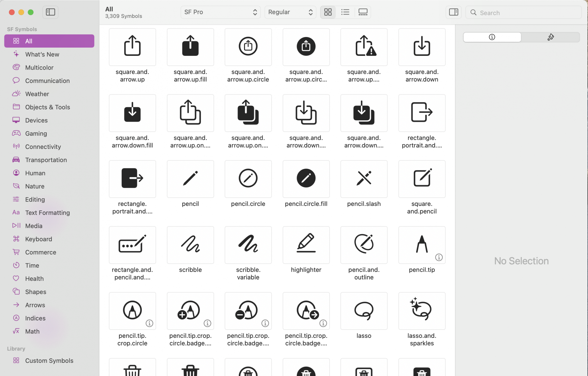Select the square.and.arrow.down symbol
Image resolution: width=588 pixels, height=376 pixels.
[422, 47]
